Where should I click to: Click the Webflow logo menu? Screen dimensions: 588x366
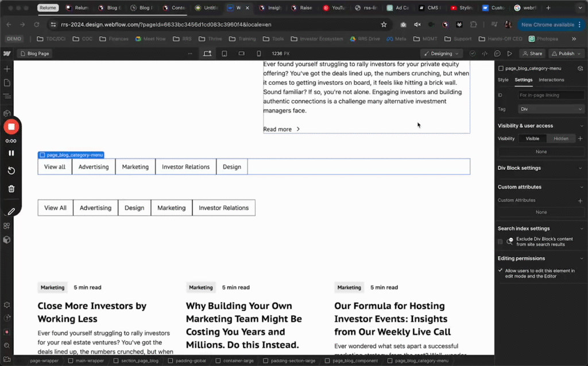7,53
